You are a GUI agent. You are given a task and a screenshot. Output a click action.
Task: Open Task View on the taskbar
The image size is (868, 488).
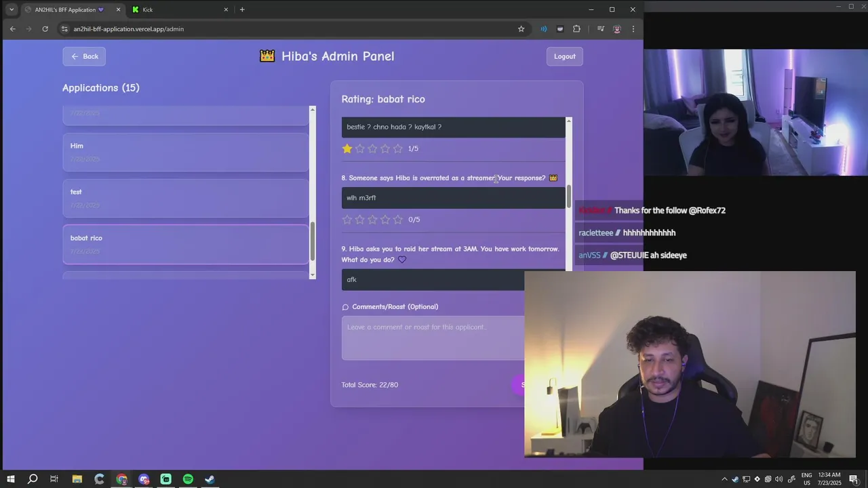point(54,479)
